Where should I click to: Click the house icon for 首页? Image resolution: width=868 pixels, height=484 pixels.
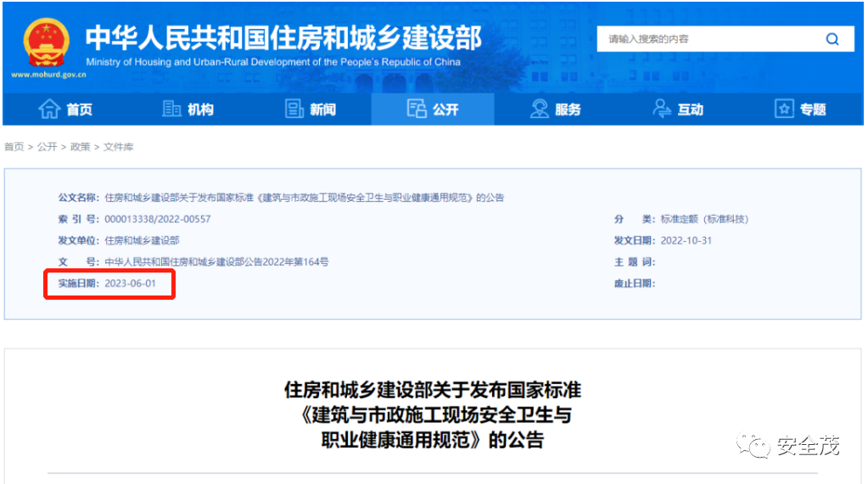coord(49,109)
